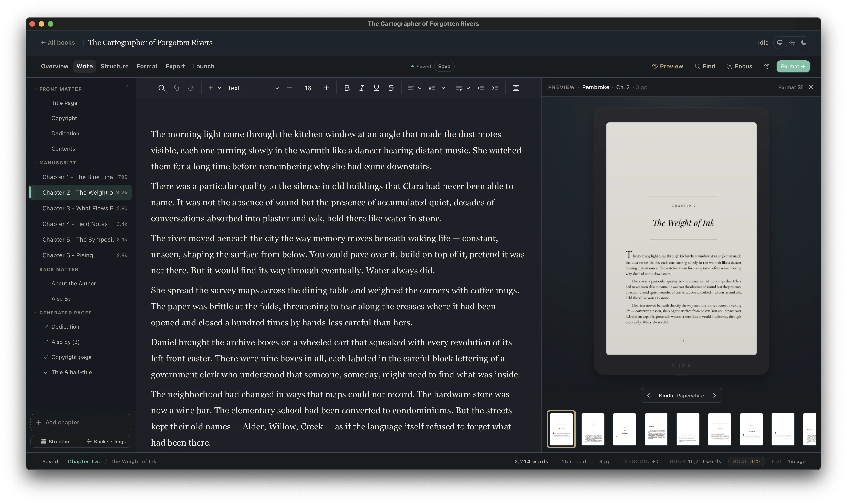Redo the last edit
The width and height of the screenshot is (847, 504).
(x=191, y=88)
